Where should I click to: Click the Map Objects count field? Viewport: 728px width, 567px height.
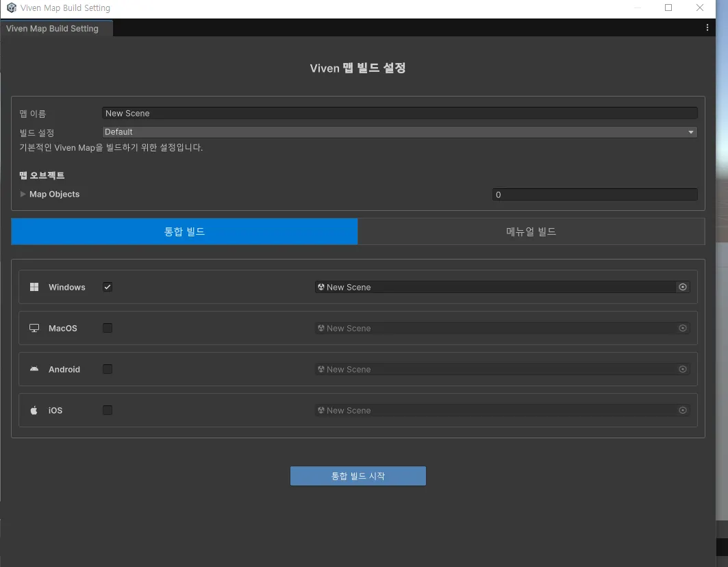tap(594, 194)
